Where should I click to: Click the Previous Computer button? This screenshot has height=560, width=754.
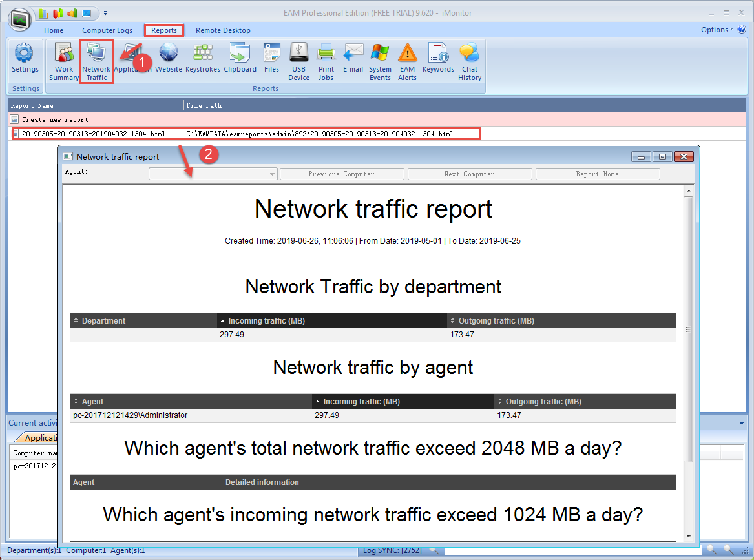coord(341,174)
